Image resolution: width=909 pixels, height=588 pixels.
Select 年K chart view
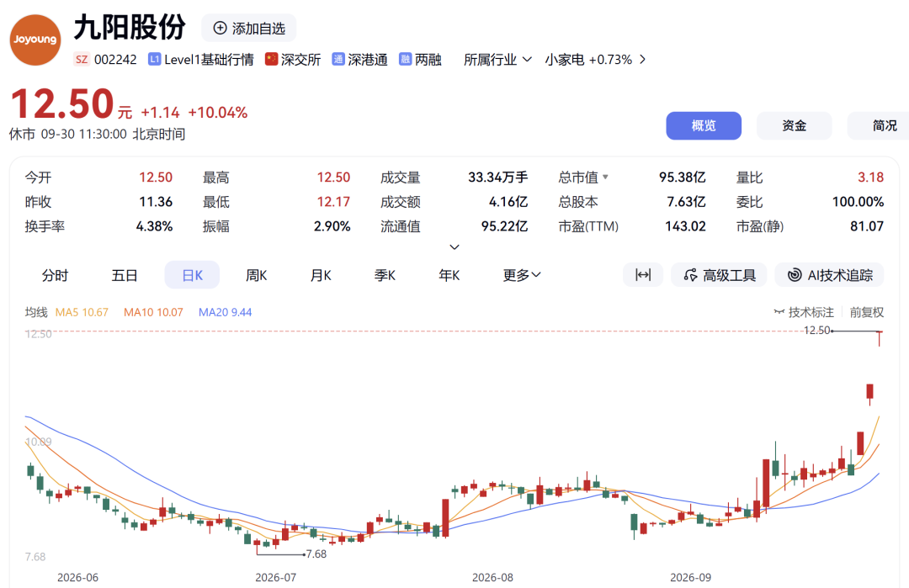(449, 274)
